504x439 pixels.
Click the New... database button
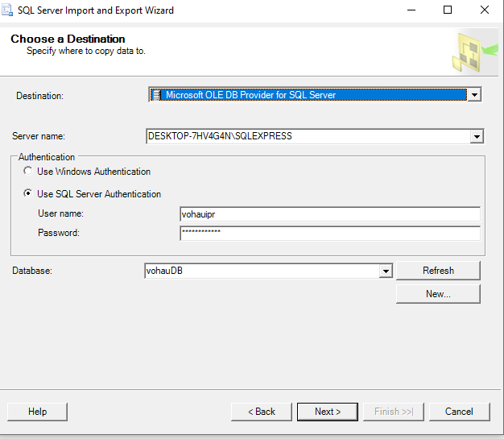(438, 294)
